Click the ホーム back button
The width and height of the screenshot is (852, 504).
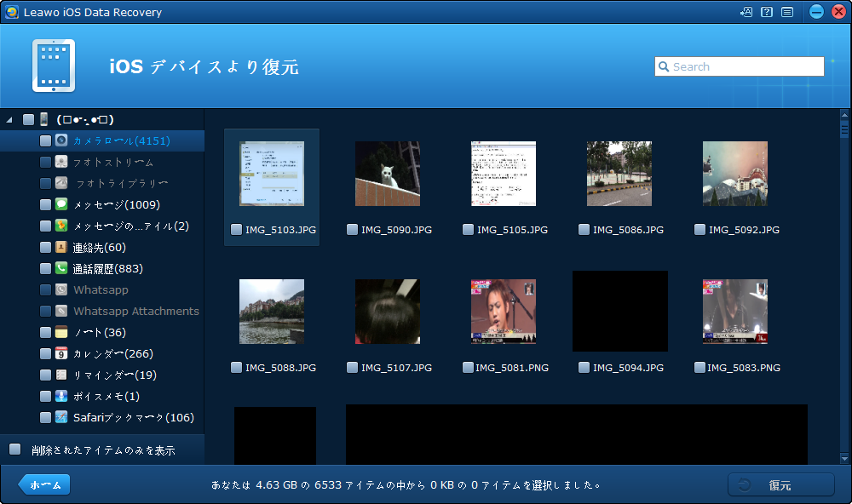[44, 484]
